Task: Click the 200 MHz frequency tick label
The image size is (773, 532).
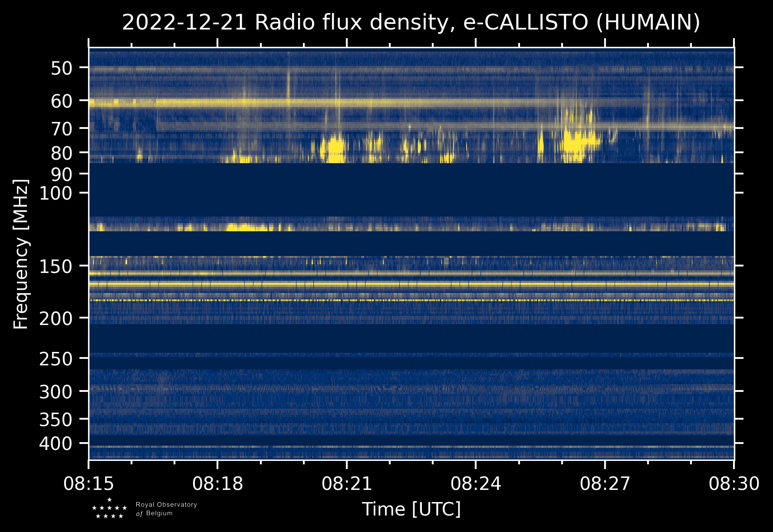Action: coord(56,319)
